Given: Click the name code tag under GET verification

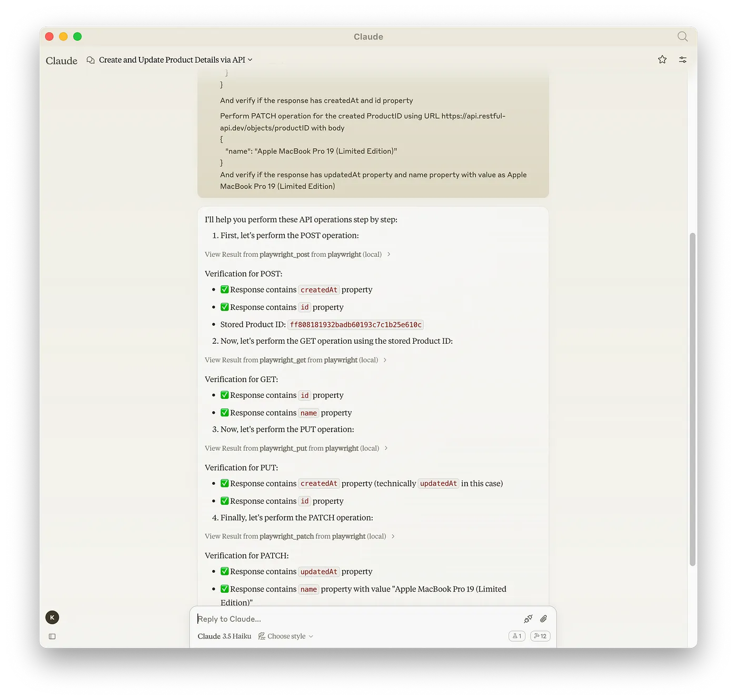Looking at the screenshot, I should (x=308, y=413).
